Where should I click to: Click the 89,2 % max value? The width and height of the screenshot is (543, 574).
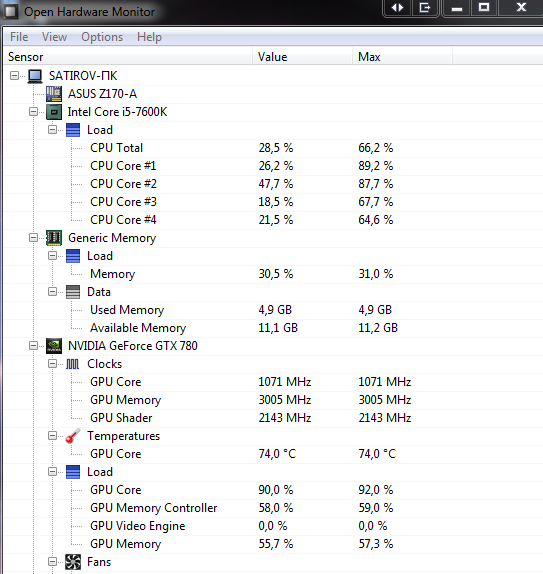click(x=375, y=166)
